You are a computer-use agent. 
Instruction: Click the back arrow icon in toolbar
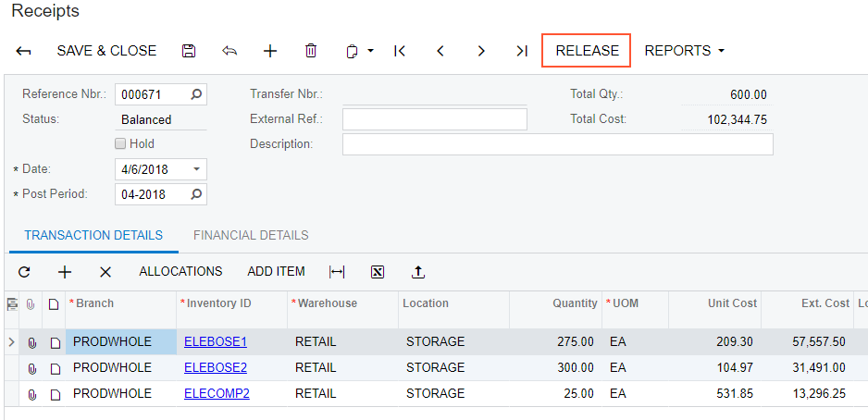pyautogui.click(x=24, y=51)
